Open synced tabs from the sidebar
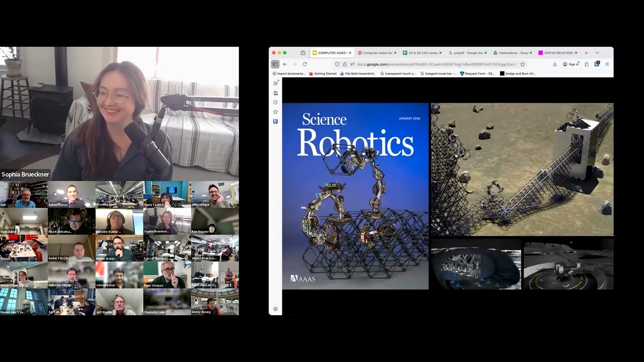Viewport: 644px width, 362px height. click(275, 93)
